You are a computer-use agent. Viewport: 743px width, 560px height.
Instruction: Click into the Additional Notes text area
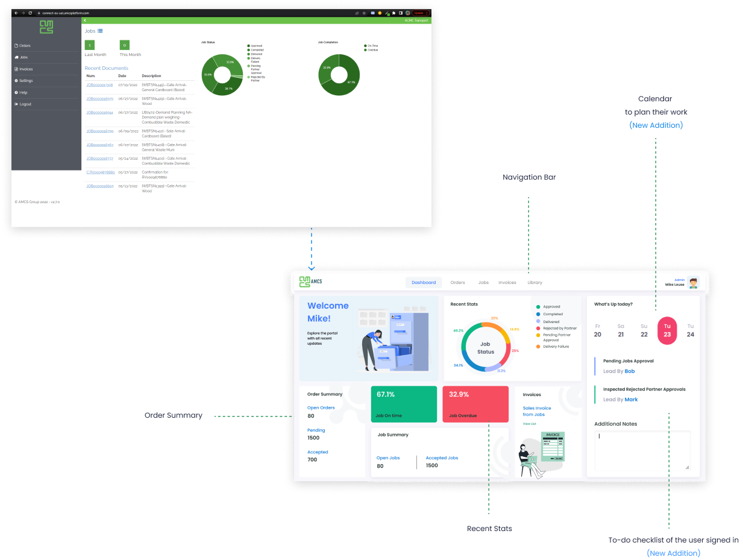tap(642, 450)
